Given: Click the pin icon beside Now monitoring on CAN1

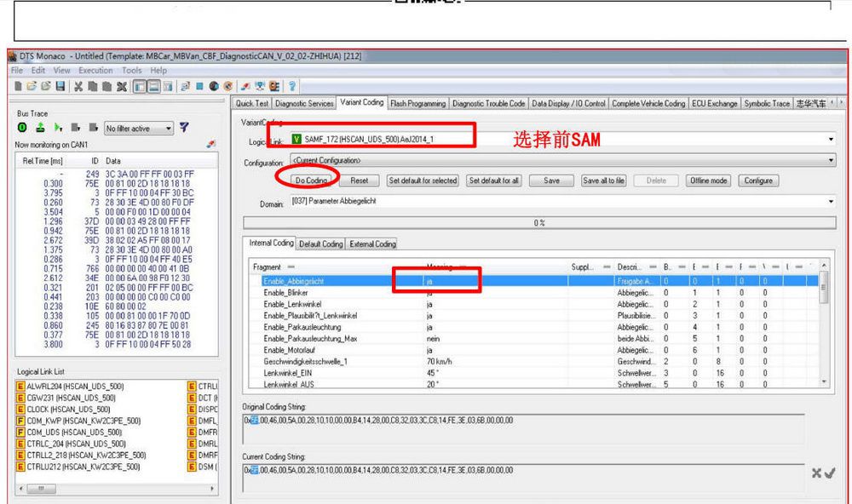Looking at the screenshot, I should (210, 144).
